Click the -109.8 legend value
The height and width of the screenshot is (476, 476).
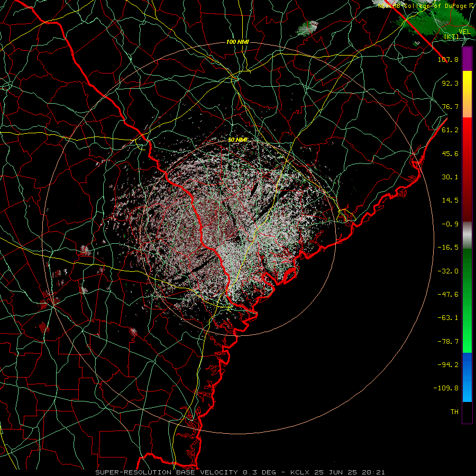(x=446, y=388)
